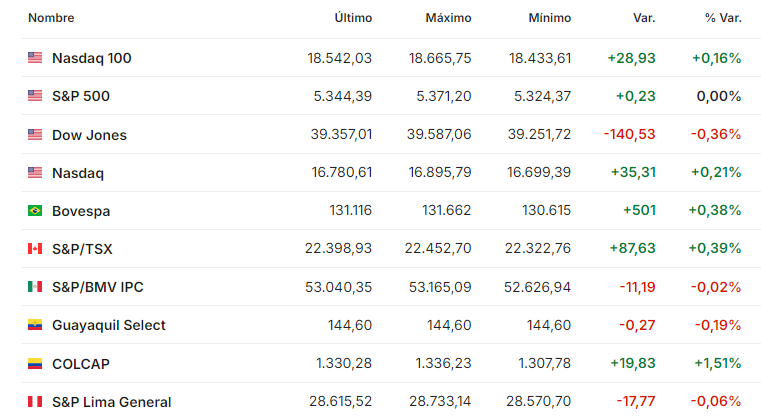Sort by Nombre column header
This screenshot has height=418, width=761.
(51, 18)
